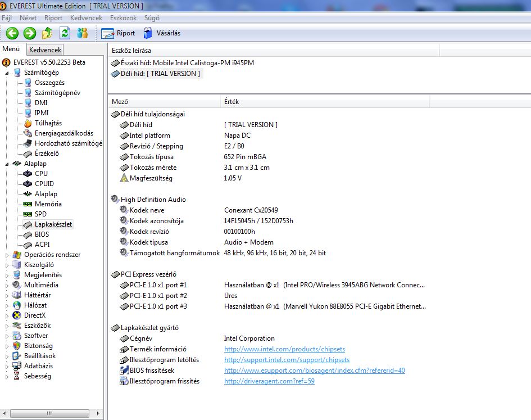Click the Sebesség hourglass icon
Viewport: 531px width, 420px height.
click(16, 376)
